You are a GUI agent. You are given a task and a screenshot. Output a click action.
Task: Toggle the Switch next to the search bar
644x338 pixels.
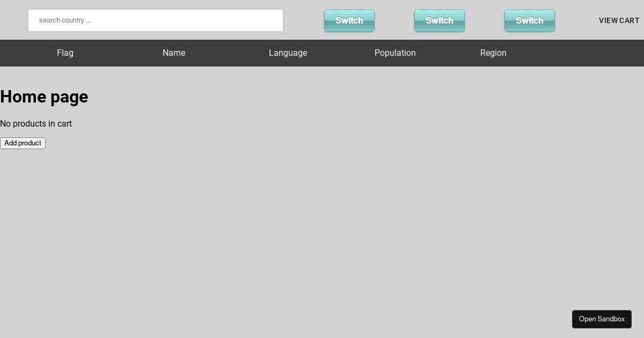coord(349,20)
